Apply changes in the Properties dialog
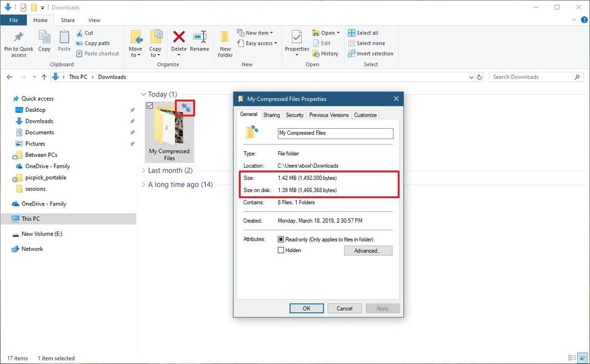The image size is (590, 364). coord(383,308)
